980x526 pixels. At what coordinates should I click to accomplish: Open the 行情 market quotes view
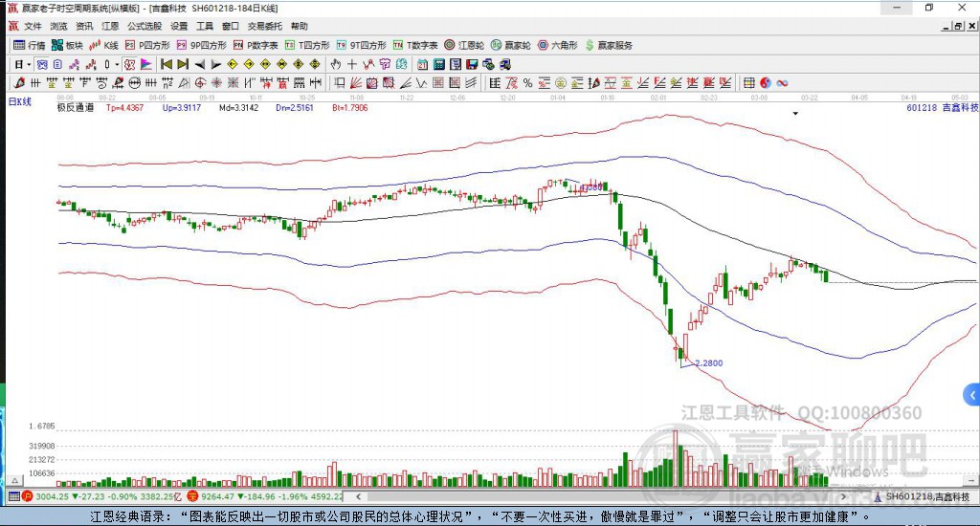[30, 45]
